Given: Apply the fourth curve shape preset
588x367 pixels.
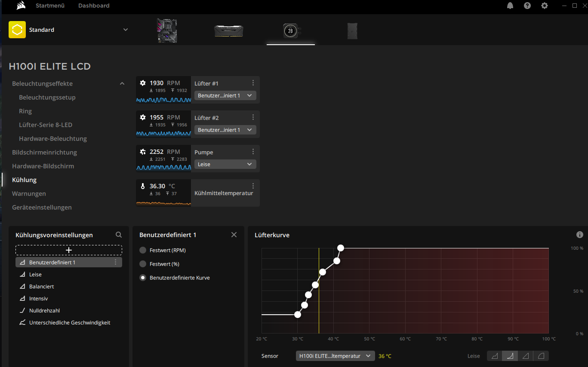Looking at the screenshot, I should click(541, 356).
